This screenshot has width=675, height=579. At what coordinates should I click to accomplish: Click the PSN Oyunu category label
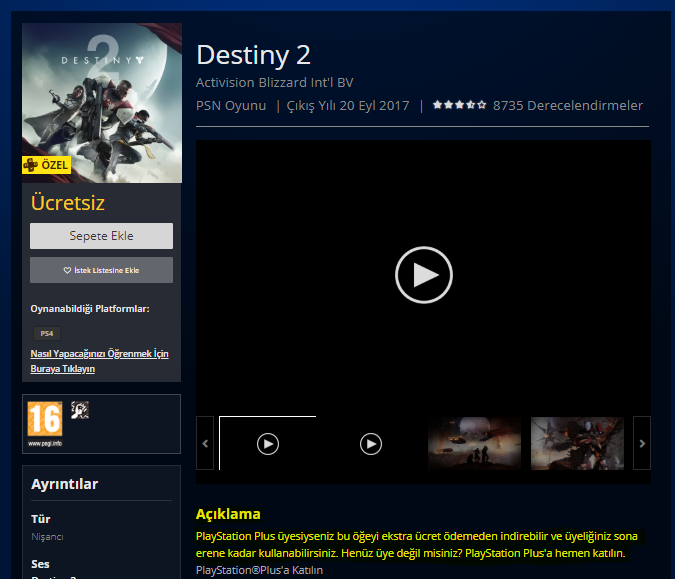tap(231, 105)
